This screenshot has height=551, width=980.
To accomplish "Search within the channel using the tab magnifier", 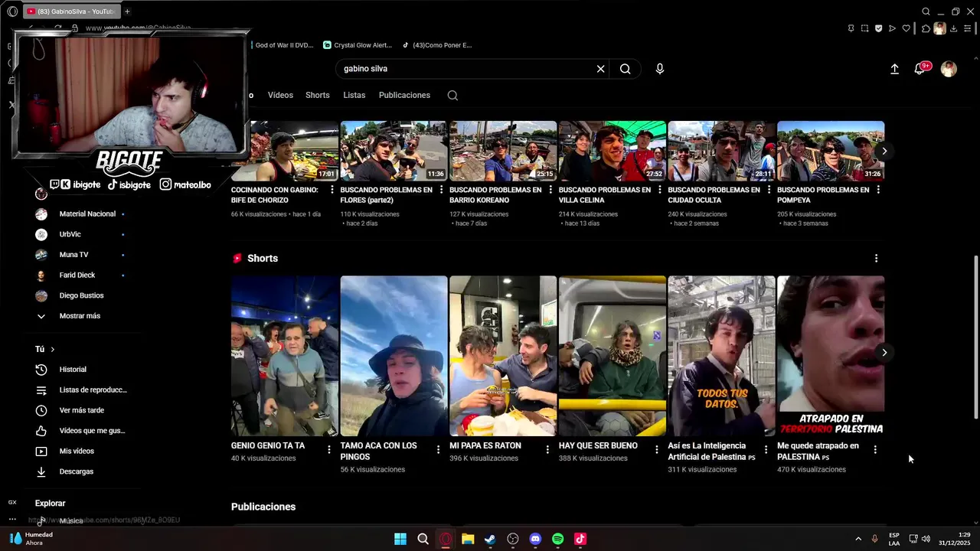I will (x=452, y=96).
